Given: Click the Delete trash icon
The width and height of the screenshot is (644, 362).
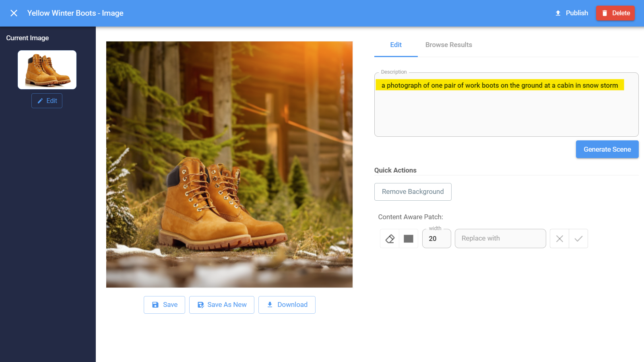Looking at the screenshot, I should (x=605, y=13).
